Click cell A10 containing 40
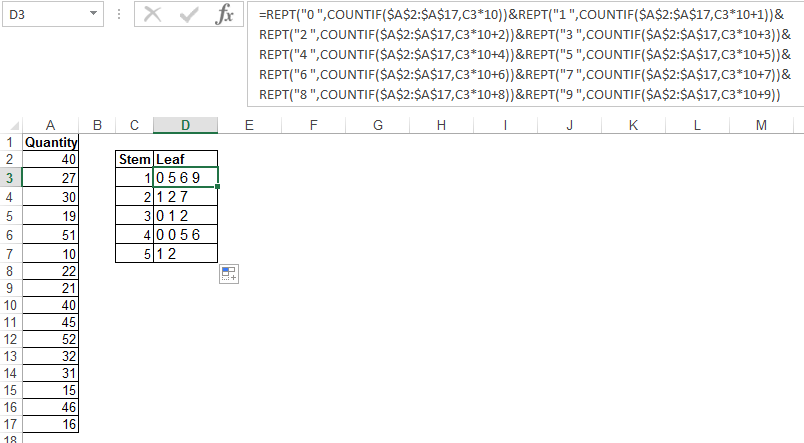Screen dimensions: 804x443 coord(50,305)
